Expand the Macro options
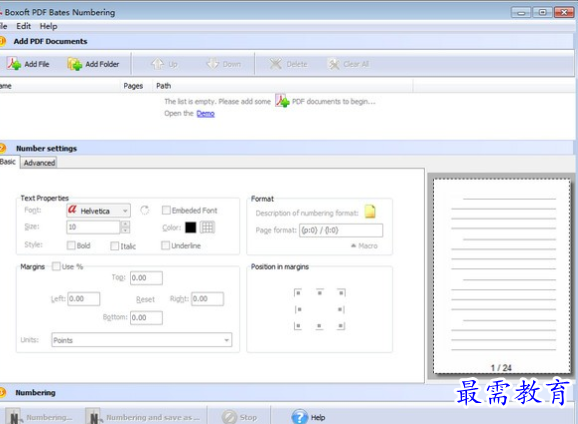 click(x=364, y=246)
